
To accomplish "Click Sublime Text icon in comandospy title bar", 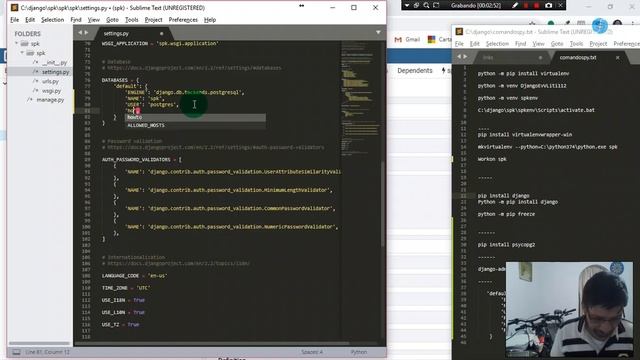I will (459, 31).
